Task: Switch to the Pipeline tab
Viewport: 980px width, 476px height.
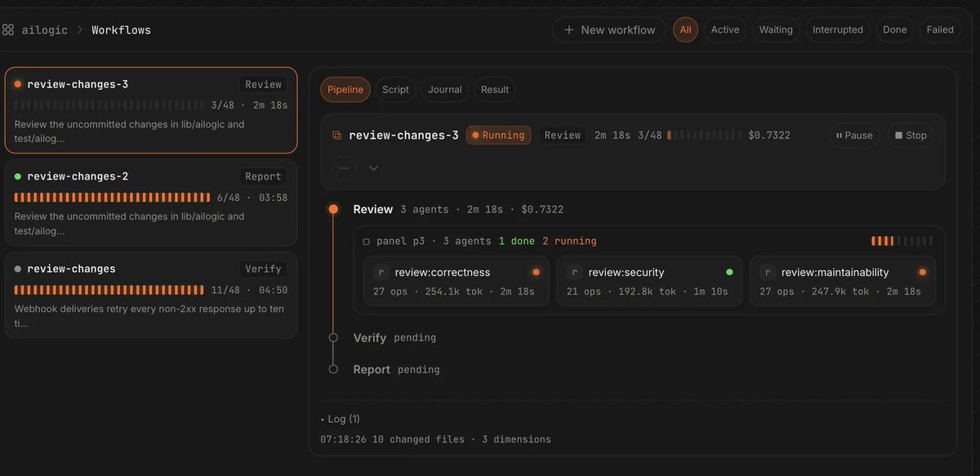Action: click(345, 90)
